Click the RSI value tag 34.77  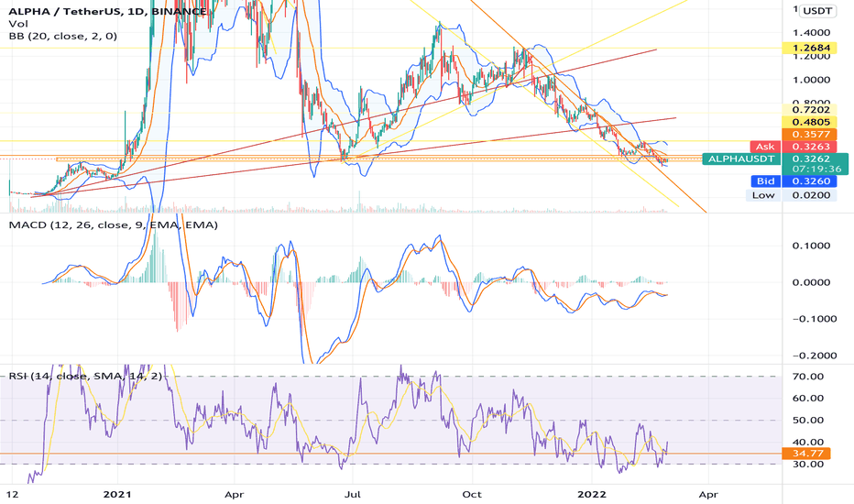(x=806, y=454)
